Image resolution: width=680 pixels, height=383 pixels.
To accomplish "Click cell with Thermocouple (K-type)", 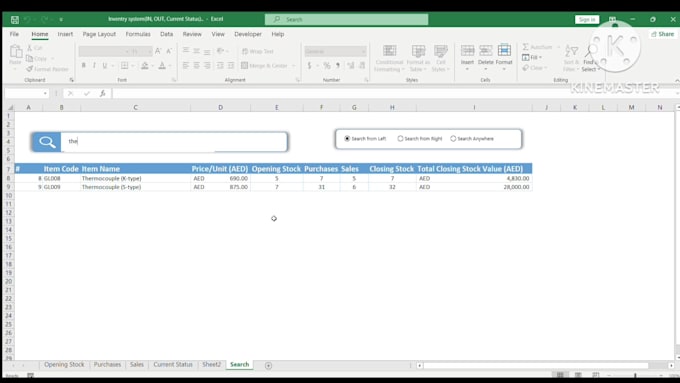I will point(135,178).
